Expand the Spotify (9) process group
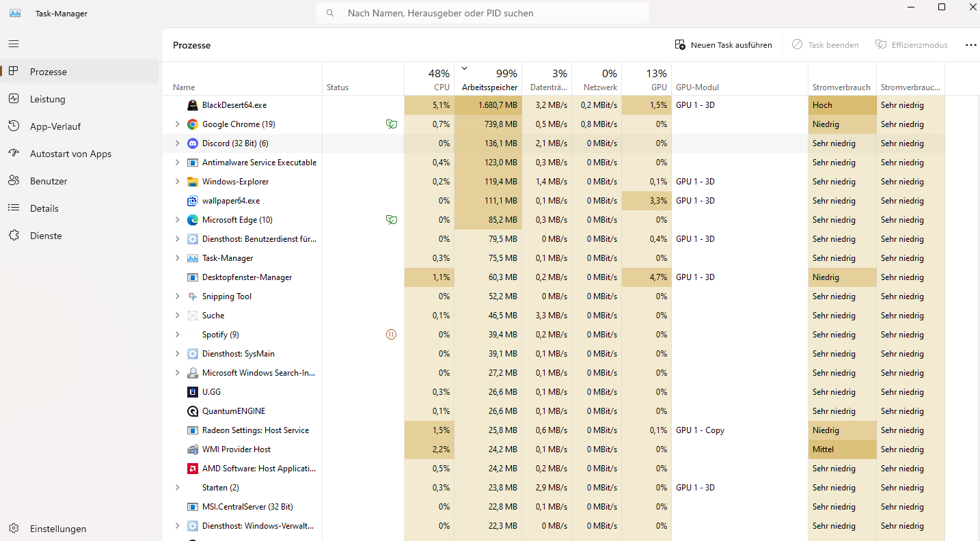980x541 pixels. tap(177, 335)
